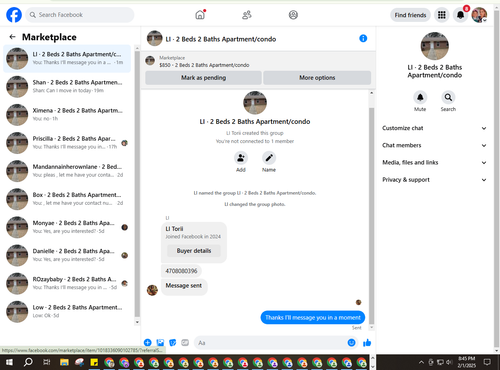
Task: Open the $850 Marketplace listing link
Action: (204, 65)
